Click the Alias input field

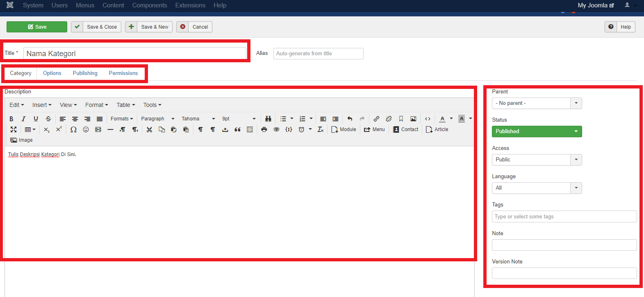pyautogui.click(x=318, y=54)
